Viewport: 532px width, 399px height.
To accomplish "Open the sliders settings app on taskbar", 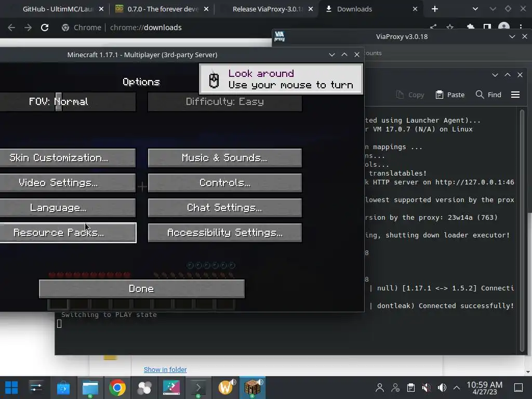I will click(x=36, y=388).
